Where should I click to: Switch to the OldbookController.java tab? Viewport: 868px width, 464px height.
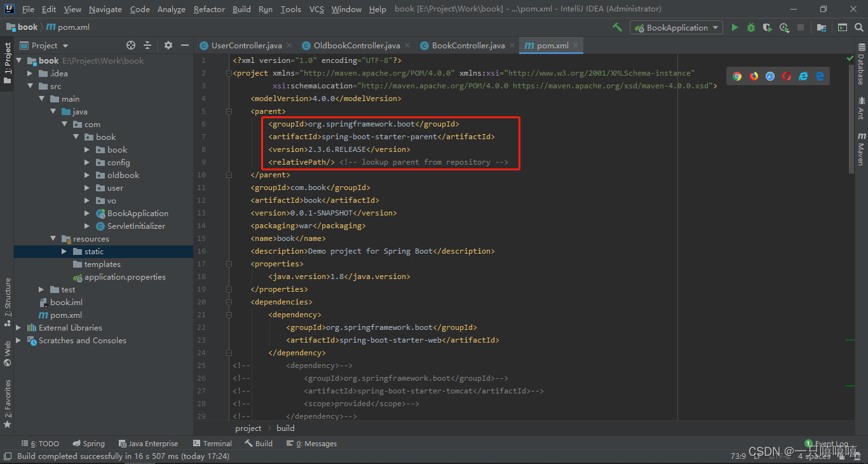[x=357, y=45]
